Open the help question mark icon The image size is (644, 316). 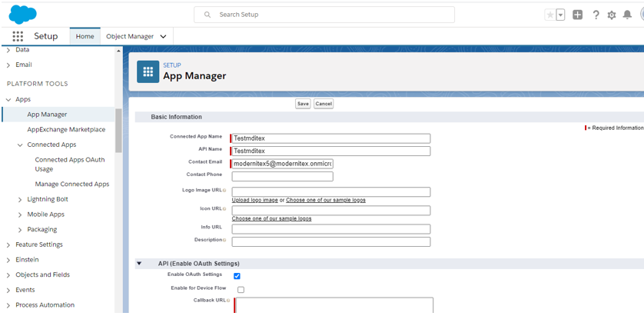(x=596, y=15)
